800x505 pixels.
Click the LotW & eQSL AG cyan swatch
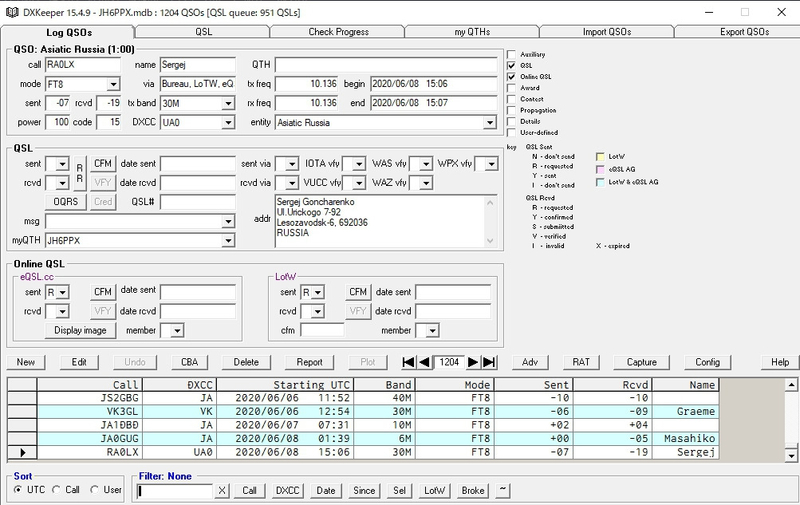[x=600, y=182]
